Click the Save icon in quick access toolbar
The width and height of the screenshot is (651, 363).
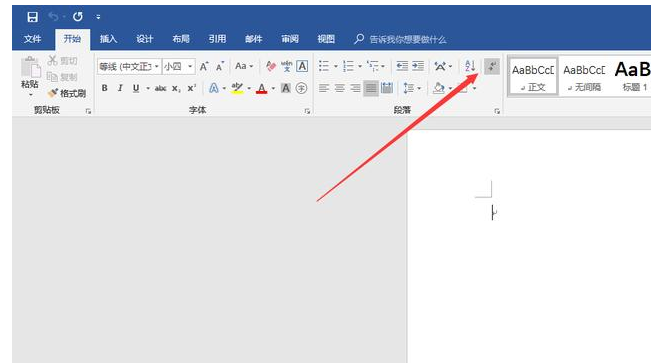[x=32, y=17]
